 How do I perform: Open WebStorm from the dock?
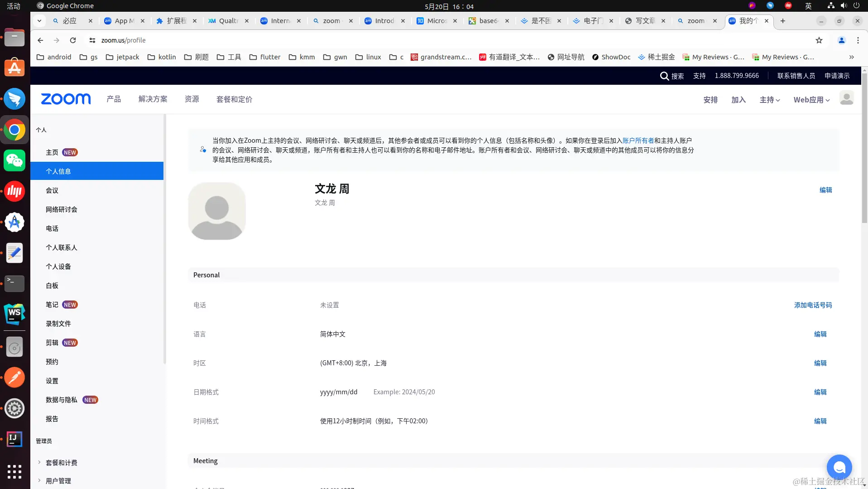click(14, 314)
